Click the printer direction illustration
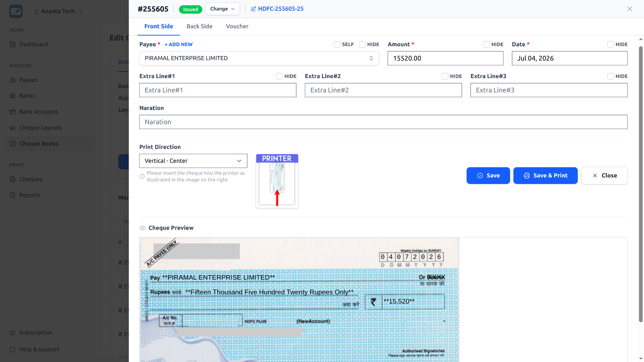 [x=277, y=181]
